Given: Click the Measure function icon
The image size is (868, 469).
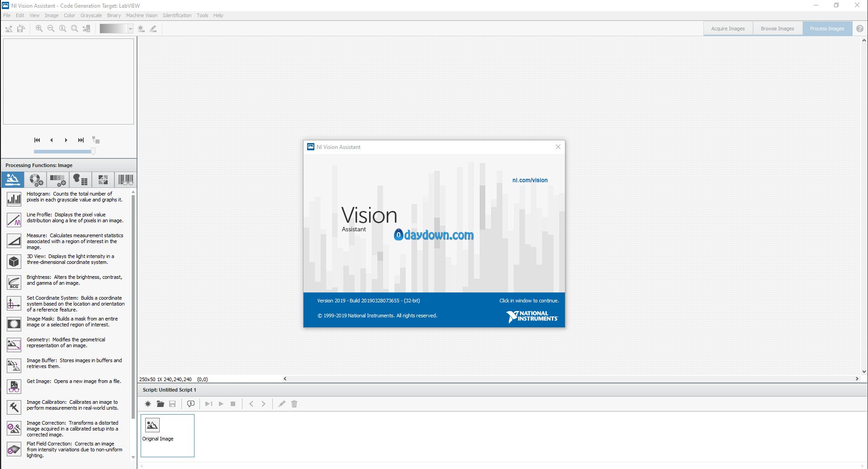Looking at the screenshot, I should point(14,240).
